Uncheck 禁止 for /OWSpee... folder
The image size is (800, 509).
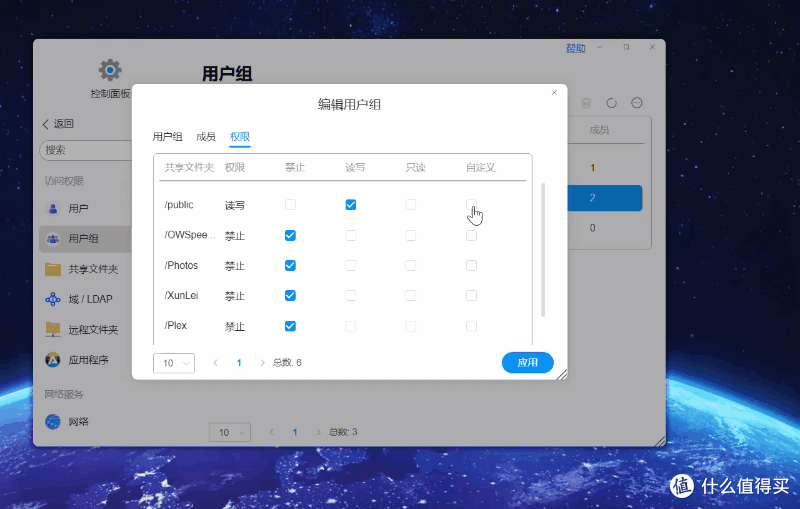tap(290, 235)
